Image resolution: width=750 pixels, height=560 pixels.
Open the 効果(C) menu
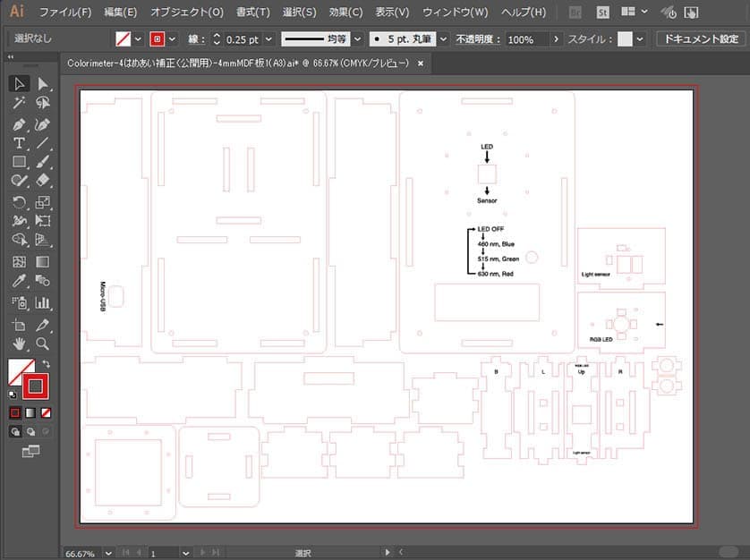click(x=345, y=13)
